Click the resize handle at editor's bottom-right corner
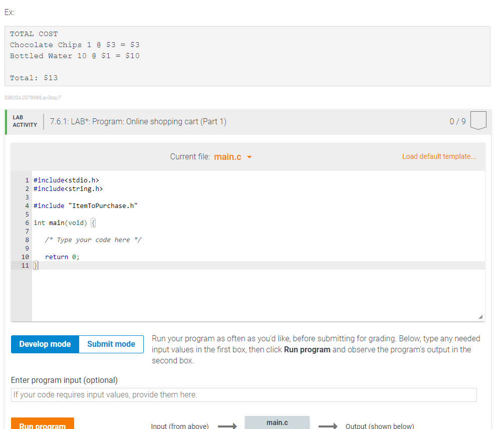This screenshot has height=429, width=504. tap(480, 316)
